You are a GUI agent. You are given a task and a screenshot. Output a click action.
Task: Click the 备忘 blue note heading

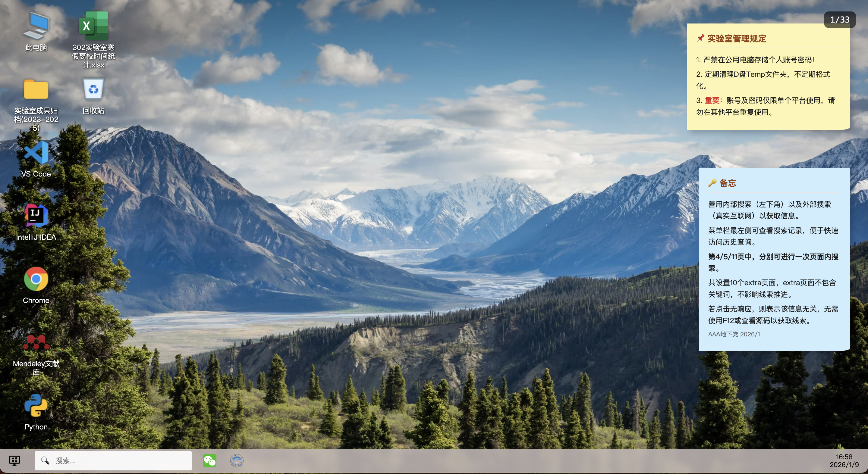click(x=728, y=183)
